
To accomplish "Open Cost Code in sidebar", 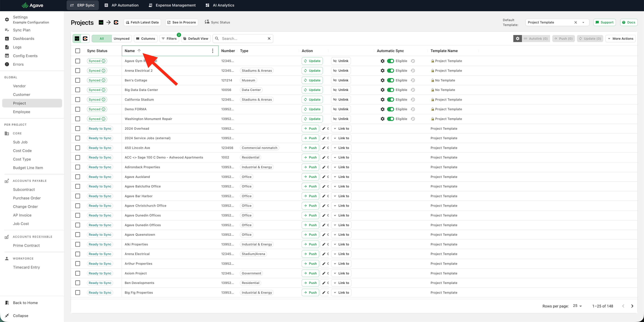I will (x=22, y=151).
